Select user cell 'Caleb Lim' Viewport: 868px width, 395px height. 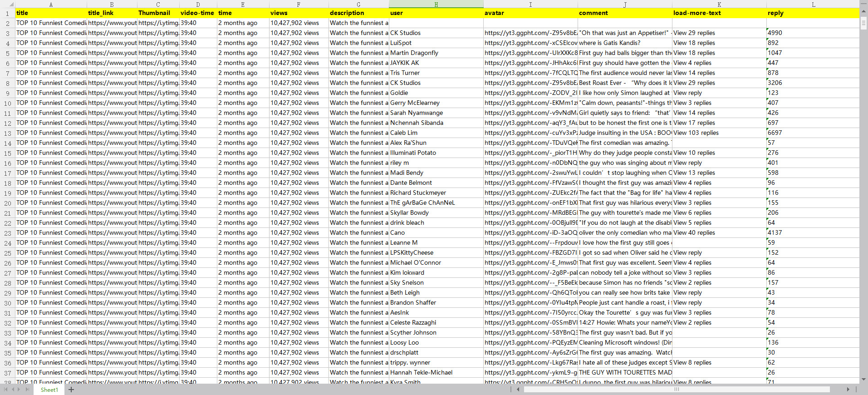(436, 133)
